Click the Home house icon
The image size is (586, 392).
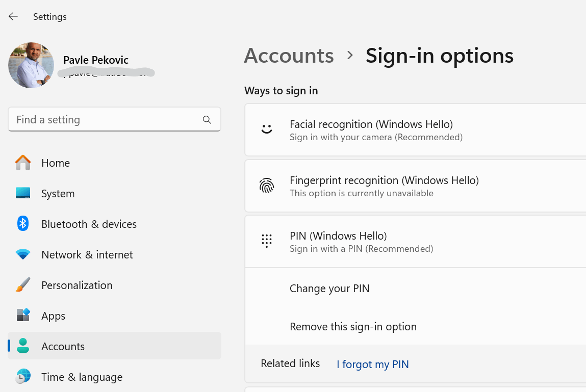point(23,163)
